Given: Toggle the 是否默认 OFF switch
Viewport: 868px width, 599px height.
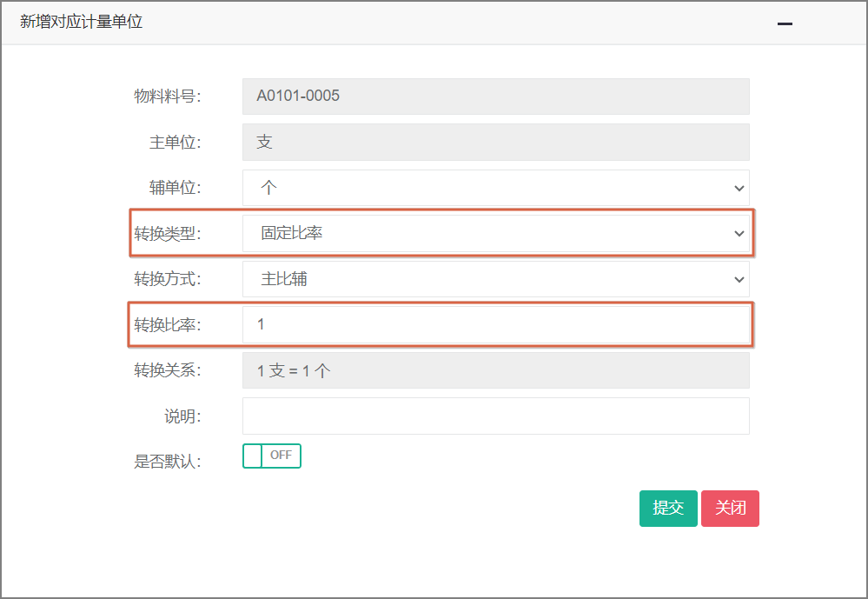Looking at the screenshot, I should click(x=272, y=456).
